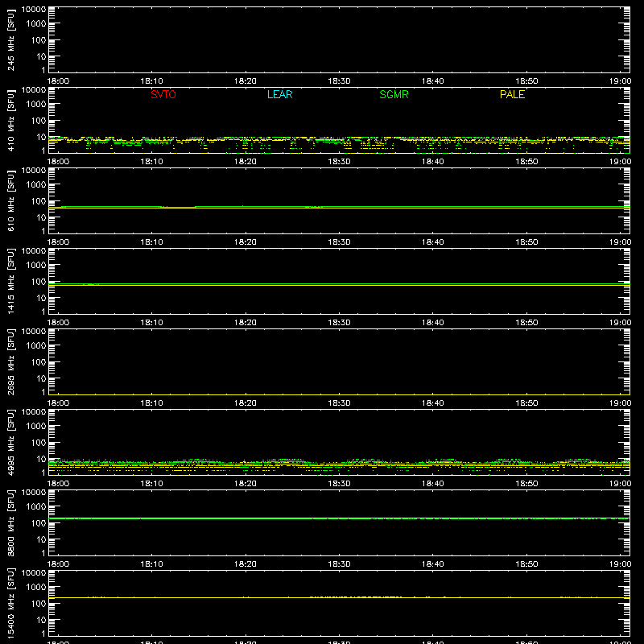644x644 pixels.
Task: Click 18:10 under the 245 MHz panel
Action: 152,81
